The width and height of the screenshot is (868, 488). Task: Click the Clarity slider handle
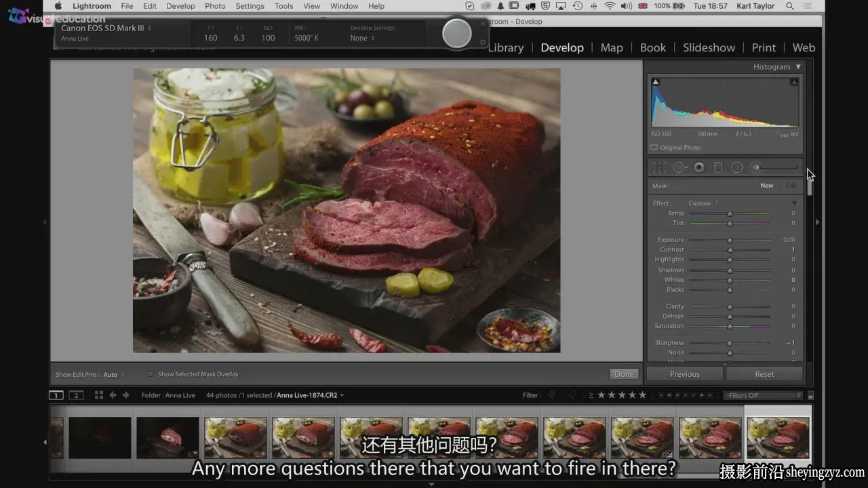(730, 306)
